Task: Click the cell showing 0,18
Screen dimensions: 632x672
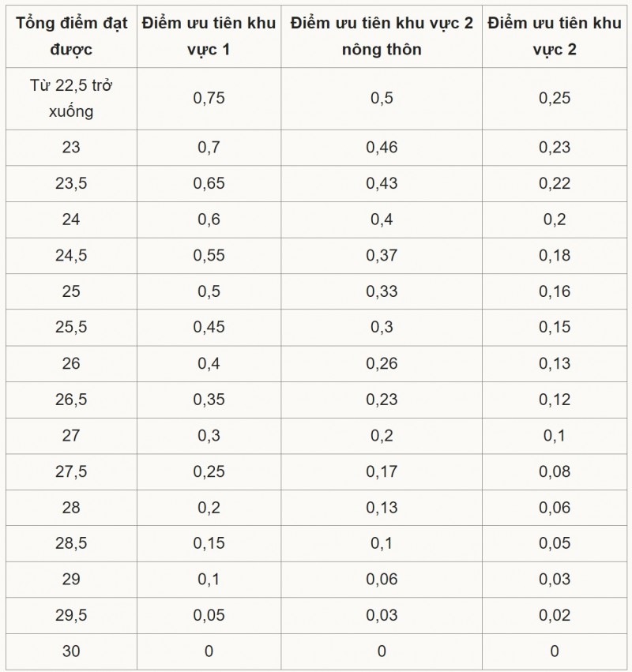Action: (x=554, y=256)
